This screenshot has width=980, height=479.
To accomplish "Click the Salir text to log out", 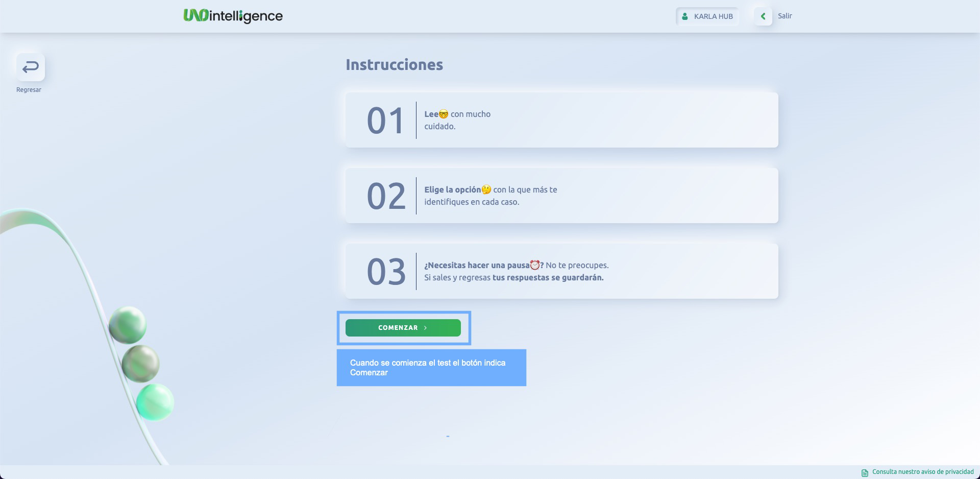I will tap(785, 16).
